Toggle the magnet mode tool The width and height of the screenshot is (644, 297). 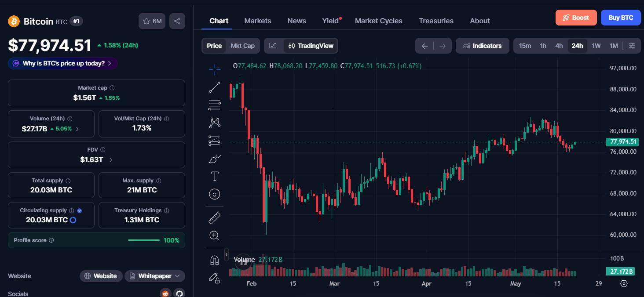(x=215, y=260)
